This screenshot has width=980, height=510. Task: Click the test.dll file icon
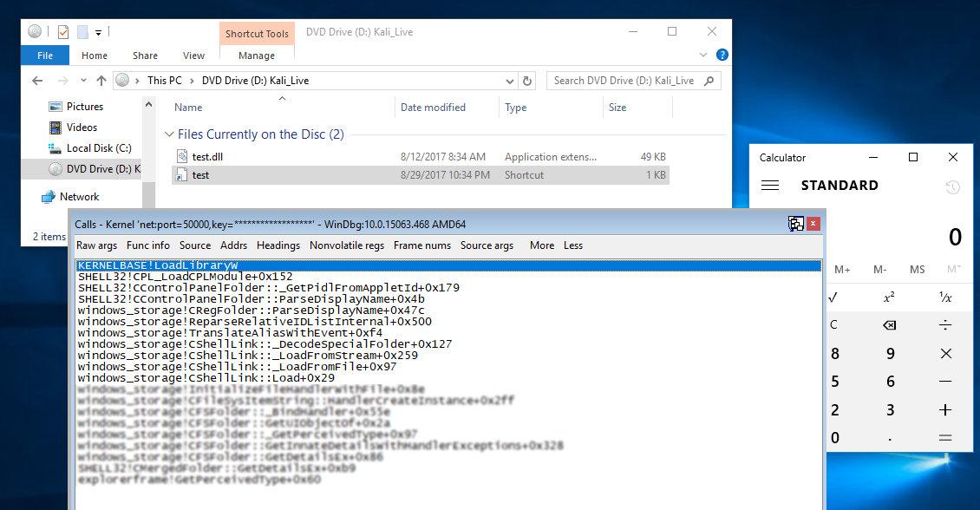(182, 156)
